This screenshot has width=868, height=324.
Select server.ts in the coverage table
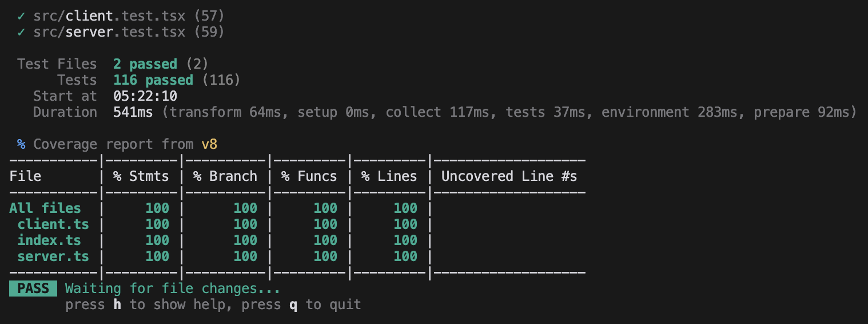coord(53,256)
